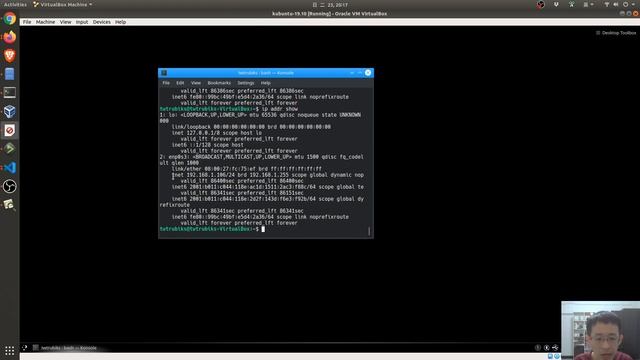Open the power system menu arrow
Screen dimensions: 640x360
point(633,4)
